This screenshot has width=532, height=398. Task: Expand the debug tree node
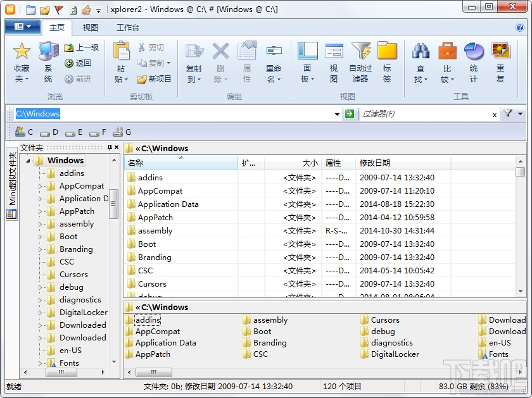pos(40,287)
